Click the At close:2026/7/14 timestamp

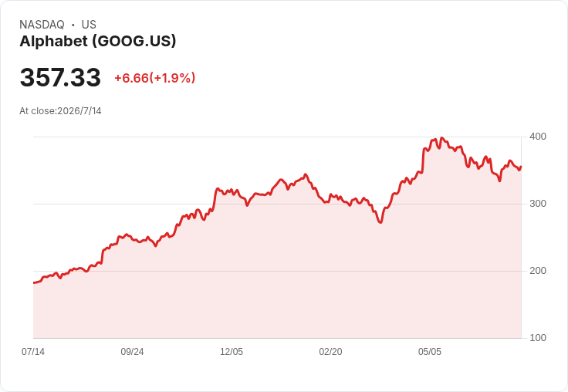[x=60, y=111]
